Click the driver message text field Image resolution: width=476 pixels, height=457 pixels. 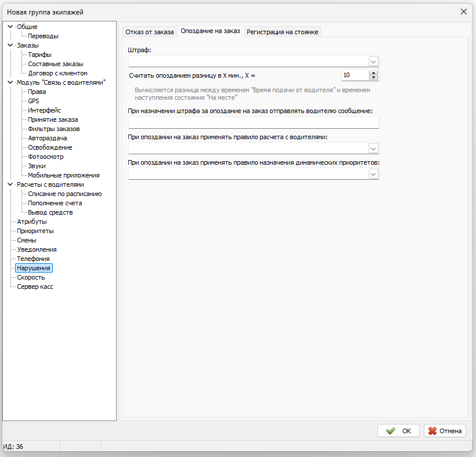point(254,122)
